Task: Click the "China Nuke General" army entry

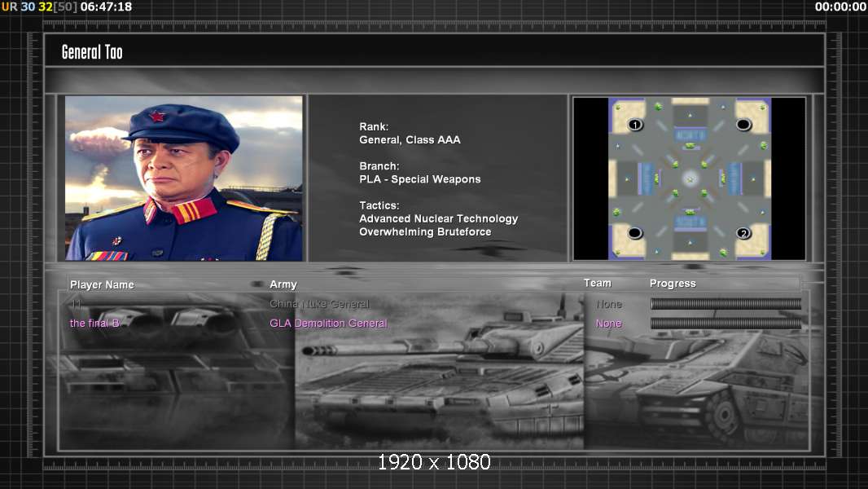Action: [319, 304]
